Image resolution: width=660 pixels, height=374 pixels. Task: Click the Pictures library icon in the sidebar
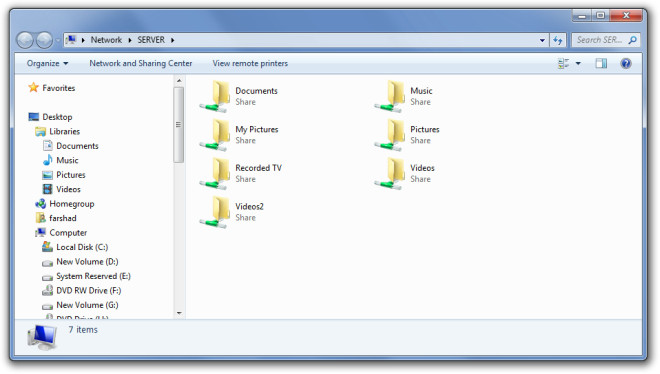[x=48, y=175]
